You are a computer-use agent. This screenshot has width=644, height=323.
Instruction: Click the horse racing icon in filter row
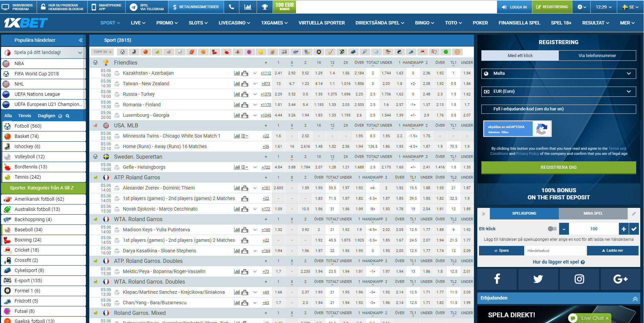coord(388,52)
